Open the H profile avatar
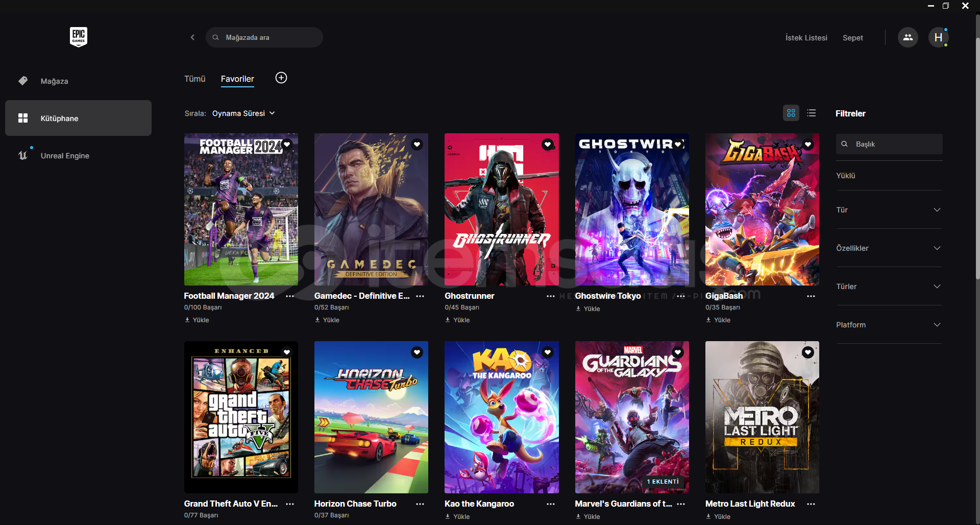 click(938, 37)
